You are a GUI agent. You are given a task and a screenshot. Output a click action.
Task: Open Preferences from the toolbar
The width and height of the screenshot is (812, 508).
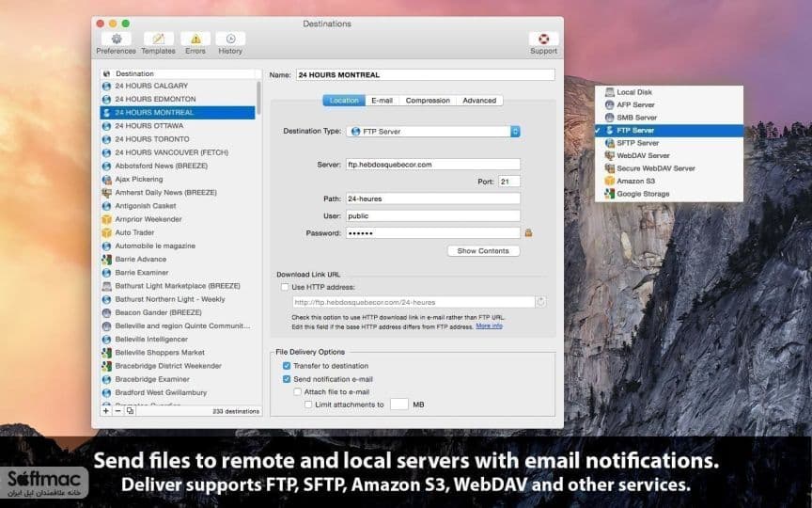[116, 43]
